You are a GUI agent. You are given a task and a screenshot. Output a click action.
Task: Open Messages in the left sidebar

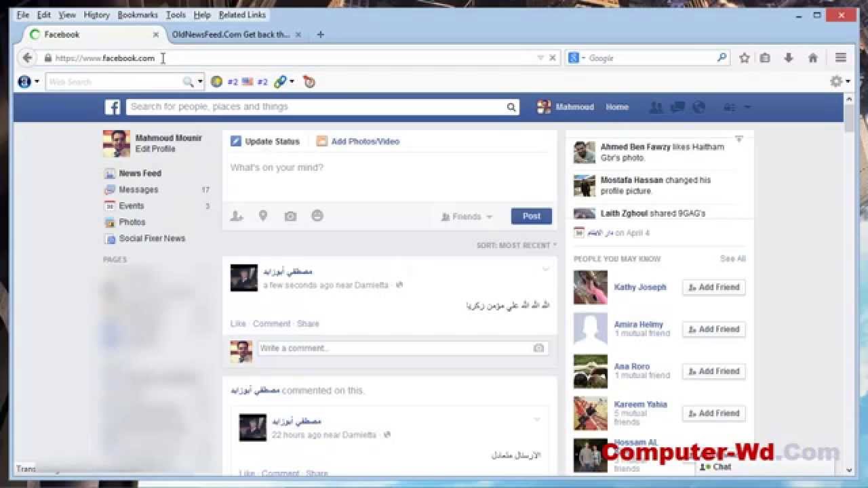(x=138, y=190)
